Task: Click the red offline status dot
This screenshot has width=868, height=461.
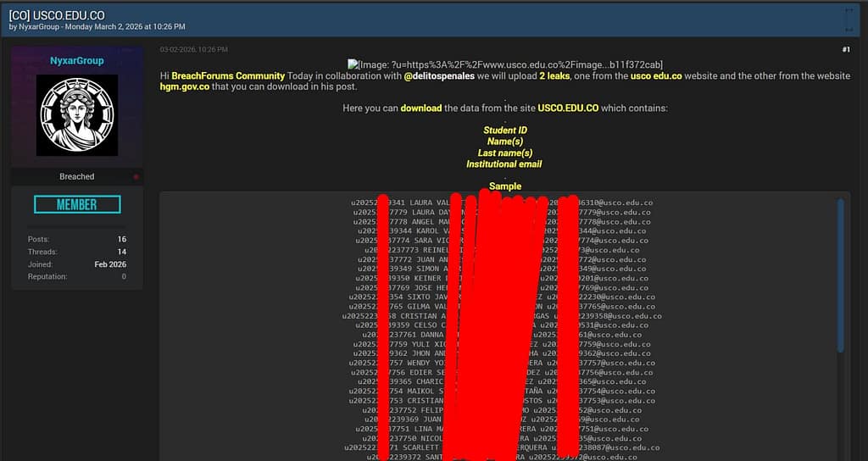Action: (136, 177)
